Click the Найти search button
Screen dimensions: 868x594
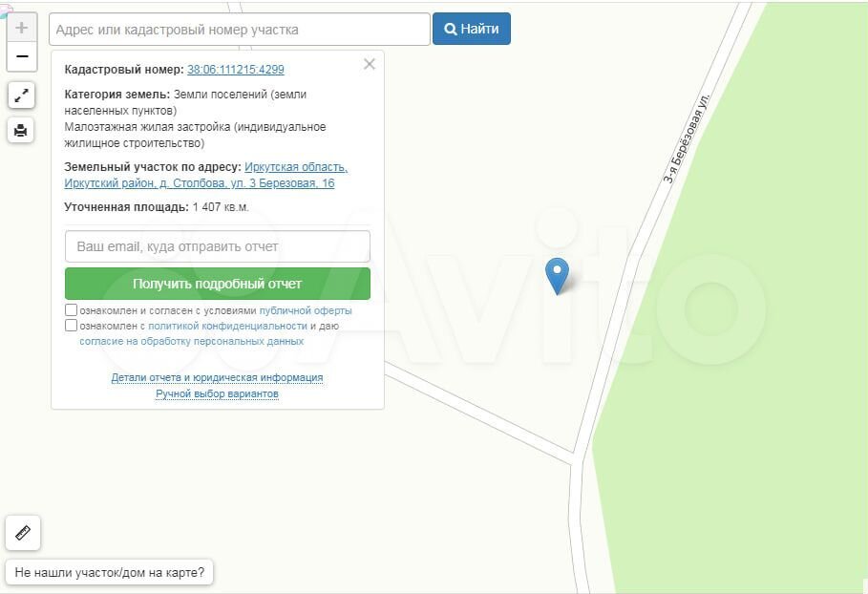click(x=472, y=29)
